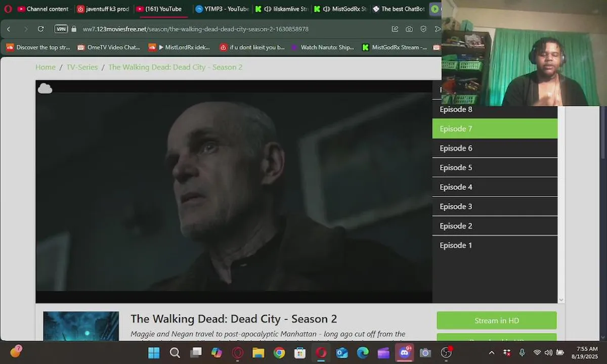Click the browser forward arrow
The height and width of the screenshot is (364, 607).
pyautogui.click(x=26, y=29)
